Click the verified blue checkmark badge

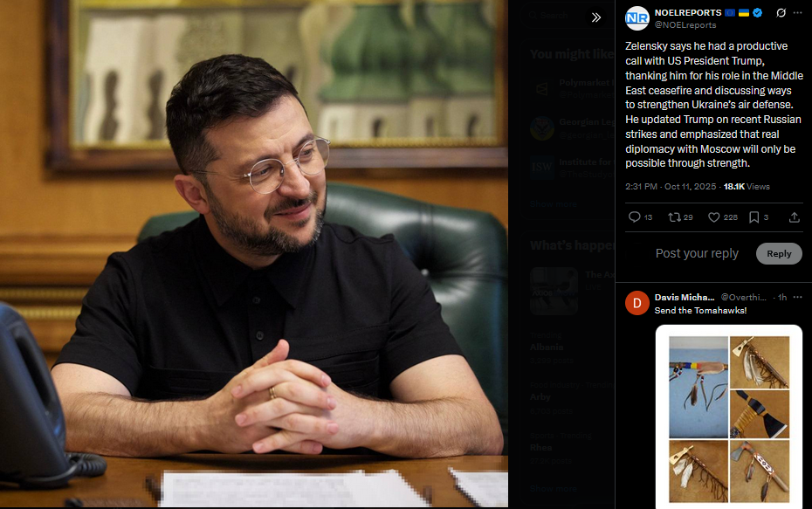pos(757,13)
